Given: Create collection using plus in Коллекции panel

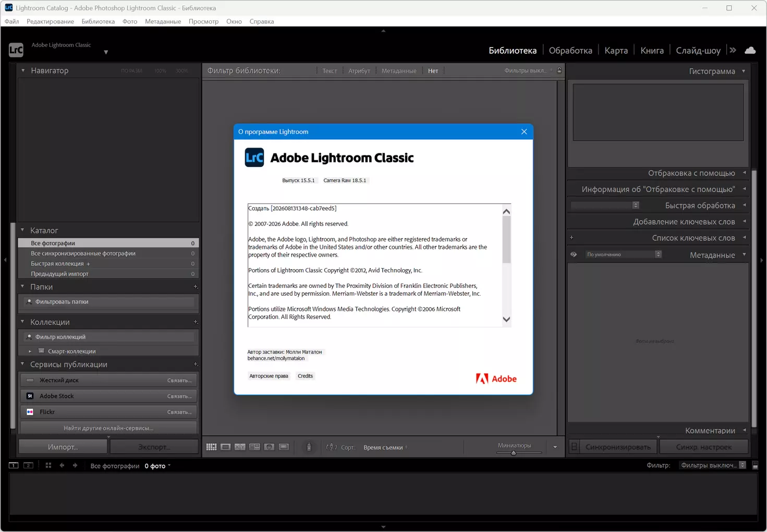Looking at the screenshot, I should (x=196, y=322).
